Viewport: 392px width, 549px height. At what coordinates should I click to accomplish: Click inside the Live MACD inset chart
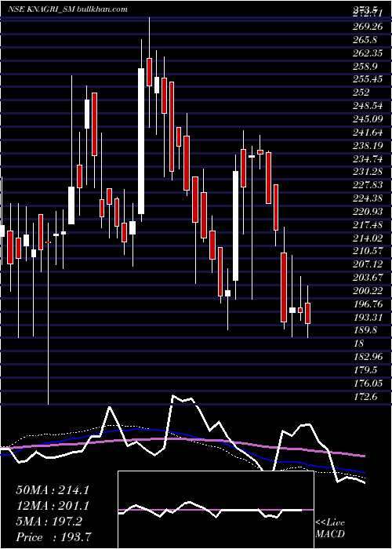216,510
